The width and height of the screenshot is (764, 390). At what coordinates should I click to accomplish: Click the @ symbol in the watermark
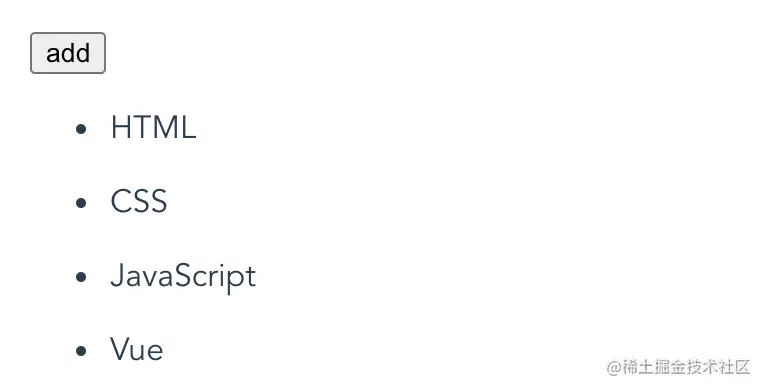coord(614,368)
